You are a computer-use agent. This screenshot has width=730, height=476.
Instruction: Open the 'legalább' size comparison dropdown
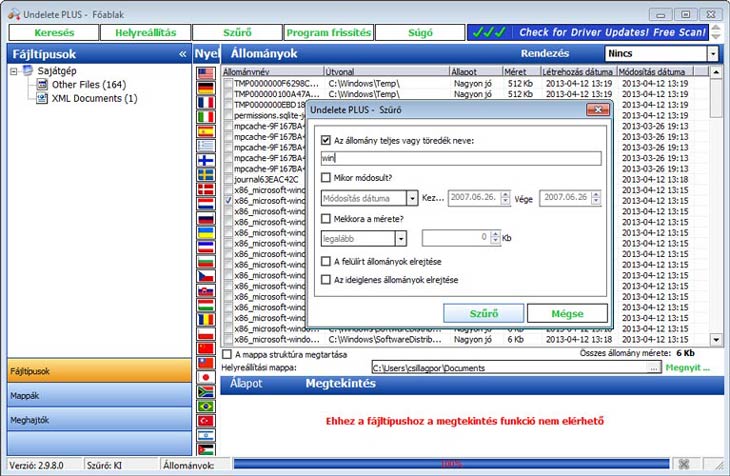[401, 239]
